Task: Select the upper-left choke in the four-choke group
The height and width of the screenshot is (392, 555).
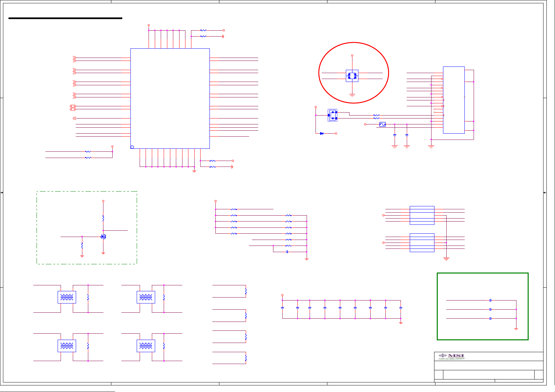Action: [x=67, y=297]
